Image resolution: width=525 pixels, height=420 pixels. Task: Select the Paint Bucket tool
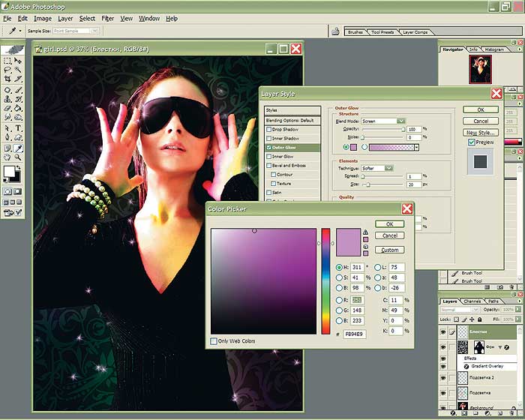[18, 108]
